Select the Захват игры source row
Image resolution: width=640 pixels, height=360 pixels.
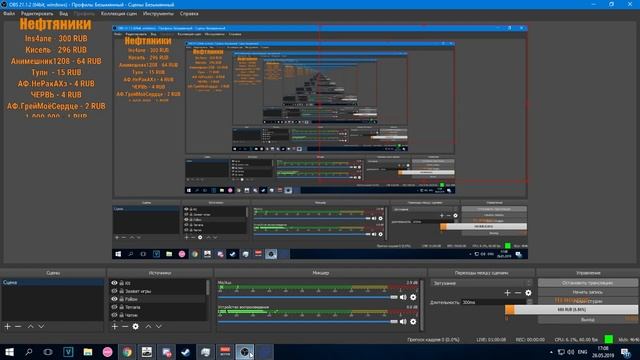click(x=158, y=291)
